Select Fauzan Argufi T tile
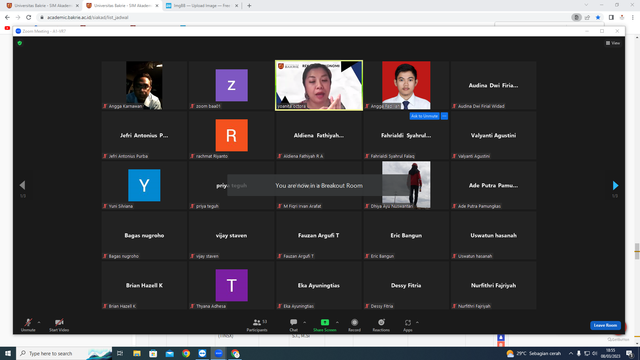Screen dimensions: 640x360 (x=319, y=236)
